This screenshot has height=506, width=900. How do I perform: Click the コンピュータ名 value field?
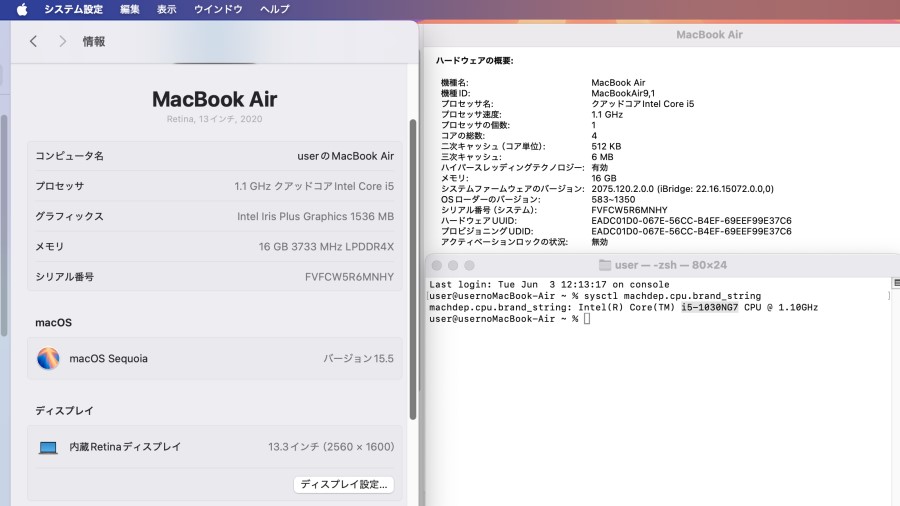346,156
